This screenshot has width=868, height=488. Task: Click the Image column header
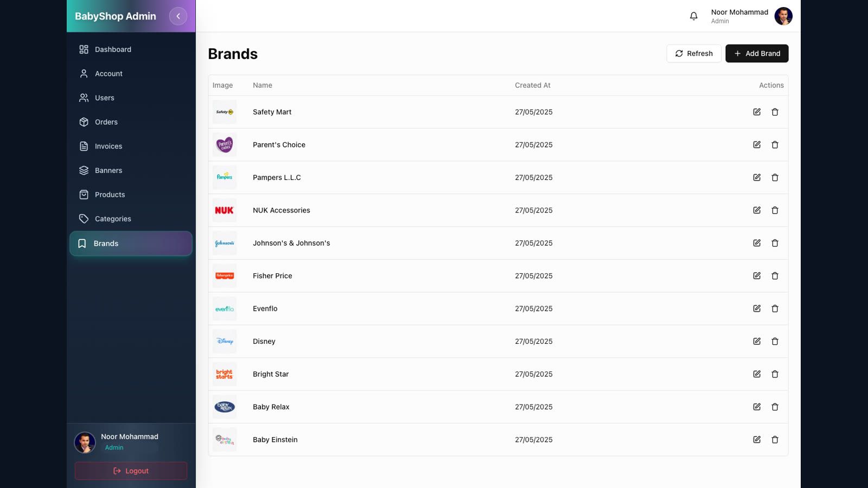(x=222, y=85)
